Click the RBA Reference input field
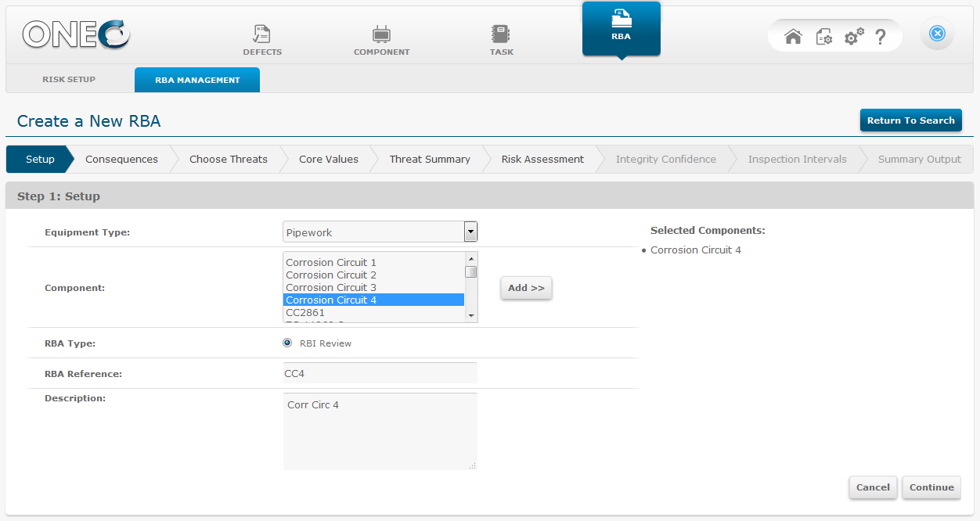This screenshot has width=980, height=521. [380, 373]
